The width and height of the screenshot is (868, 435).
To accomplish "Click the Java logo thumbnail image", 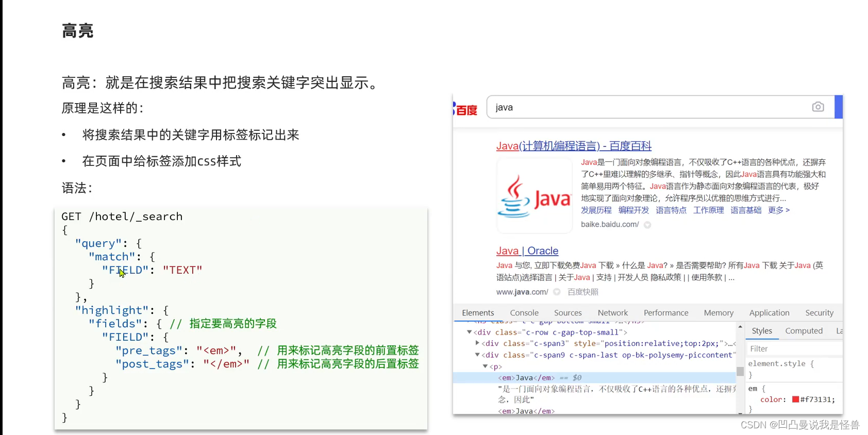I will pos(535,196).
